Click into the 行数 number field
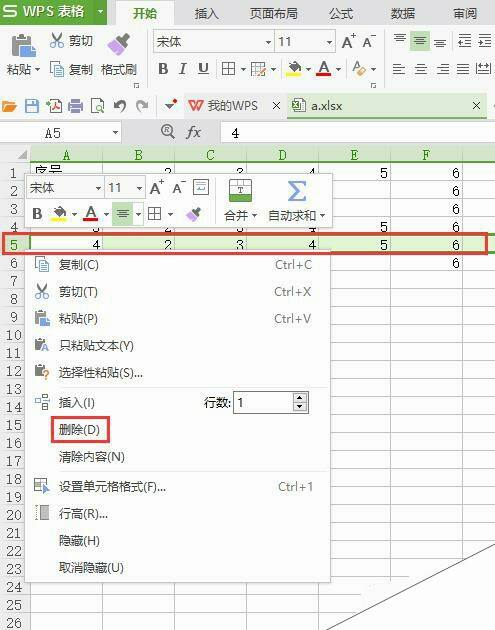This screenshot has height=630, width=495. [x=264, y=402]
